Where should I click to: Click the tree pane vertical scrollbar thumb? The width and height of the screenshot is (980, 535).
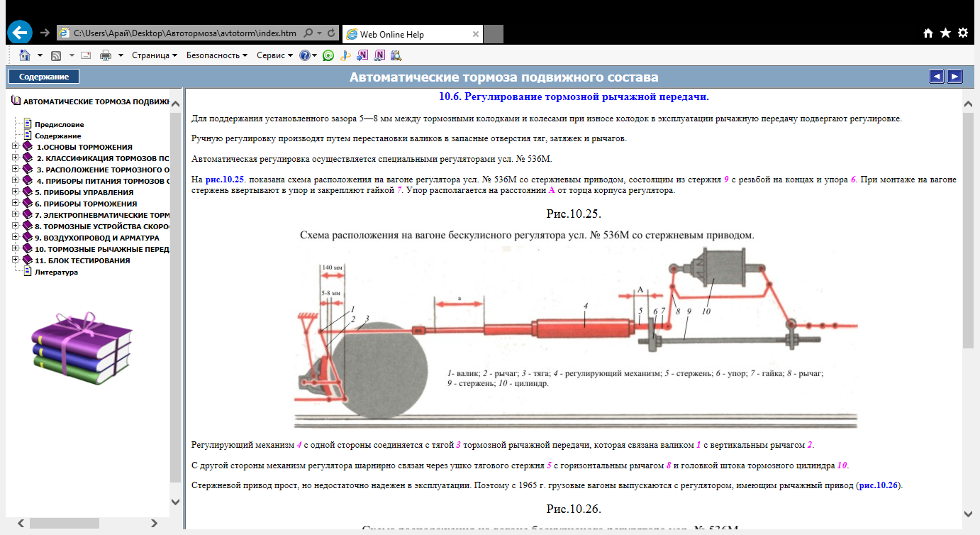point(176,297)
